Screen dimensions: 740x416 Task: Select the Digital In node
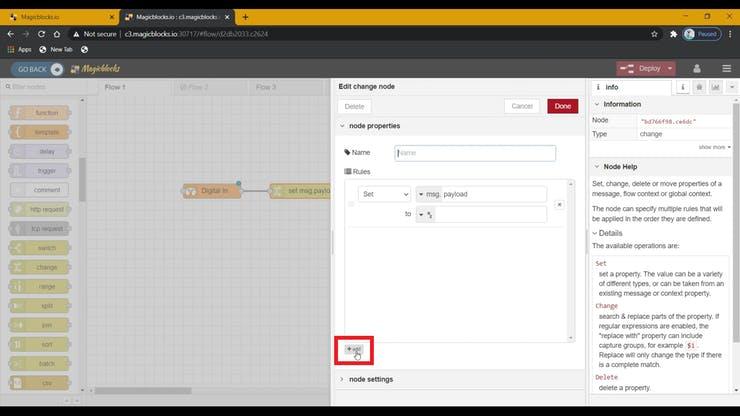point(213,190)
